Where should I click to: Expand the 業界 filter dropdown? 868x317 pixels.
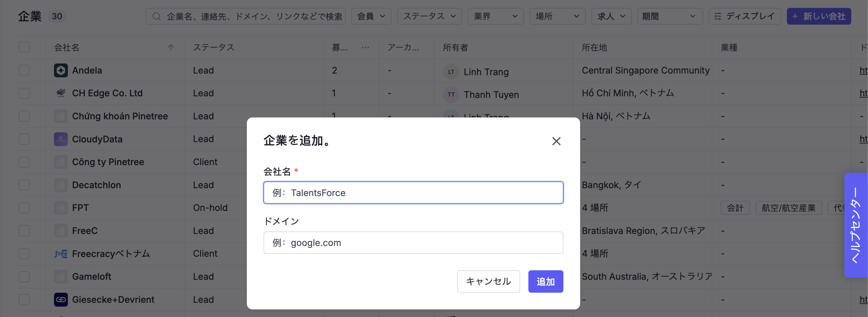point(495,16)
